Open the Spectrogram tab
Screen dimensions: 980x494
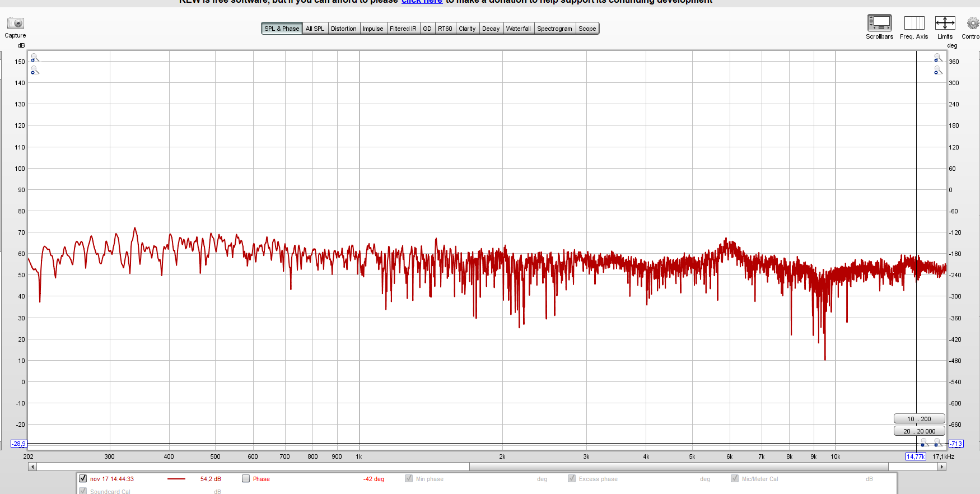tap(554, 29)
